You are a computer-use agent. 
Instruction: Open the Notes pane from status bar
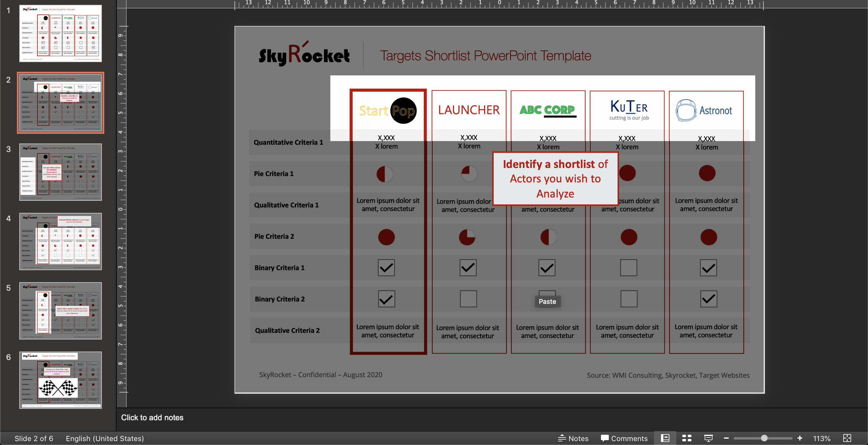573,438
